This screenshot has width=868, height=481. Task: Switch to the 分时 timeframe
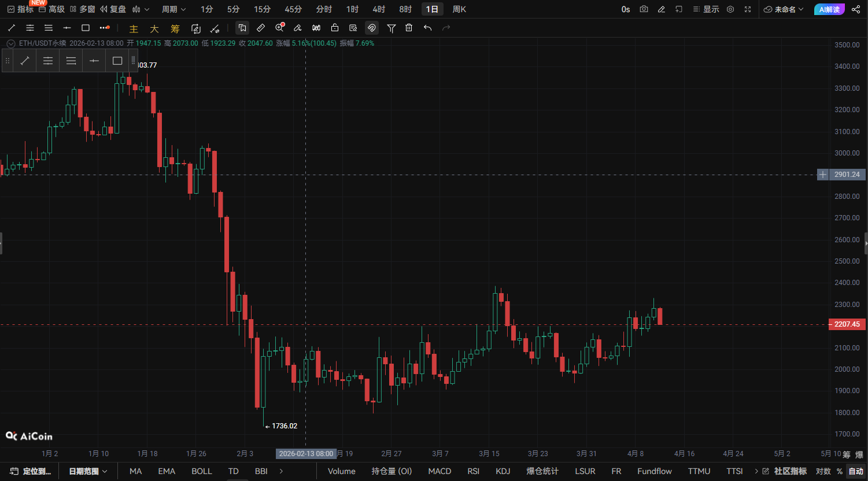[324, 9]
